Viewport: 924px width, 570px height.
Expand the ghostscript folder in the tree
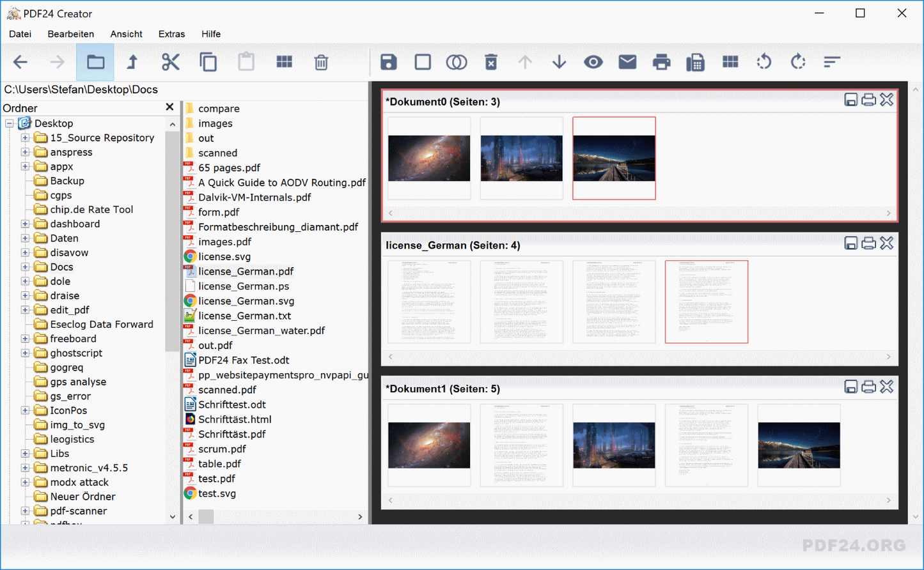pyautogui.click(x=25, y=353)
